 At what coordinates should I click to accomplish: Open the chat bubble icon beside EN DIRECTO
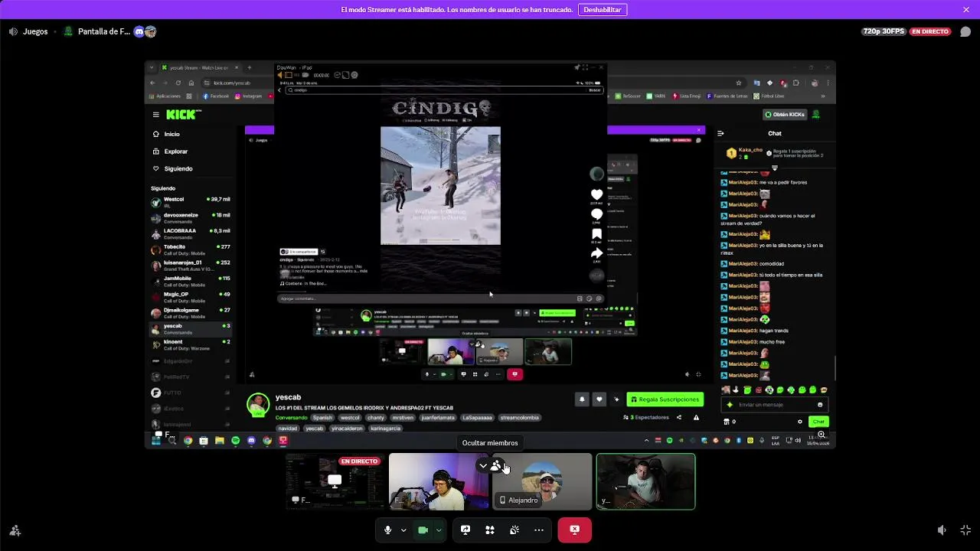pyautogui.click(x=965, y=31)
